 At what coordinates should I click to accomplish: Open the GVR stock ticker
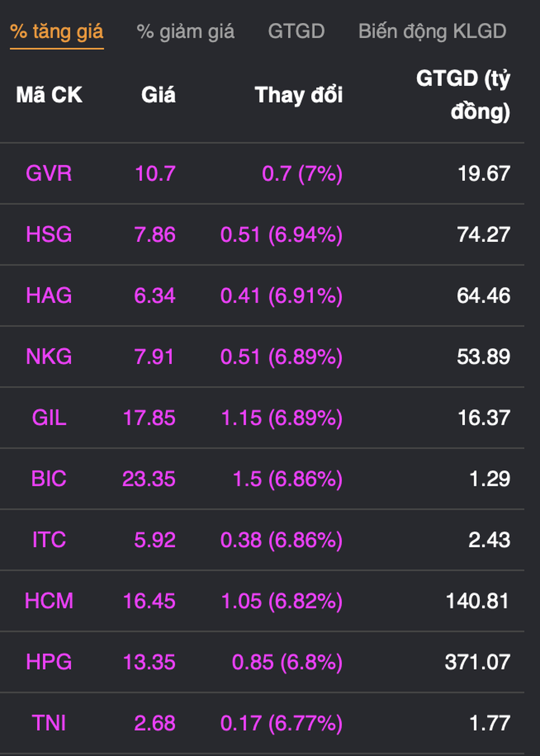(x=49, y=174)
